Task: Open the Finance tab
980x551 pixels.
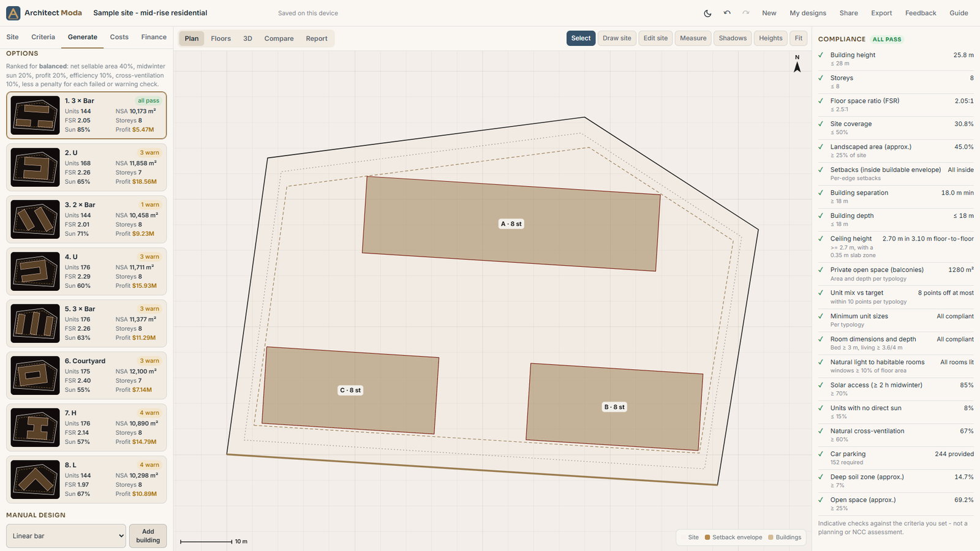Action: click(x=154, y=37)
